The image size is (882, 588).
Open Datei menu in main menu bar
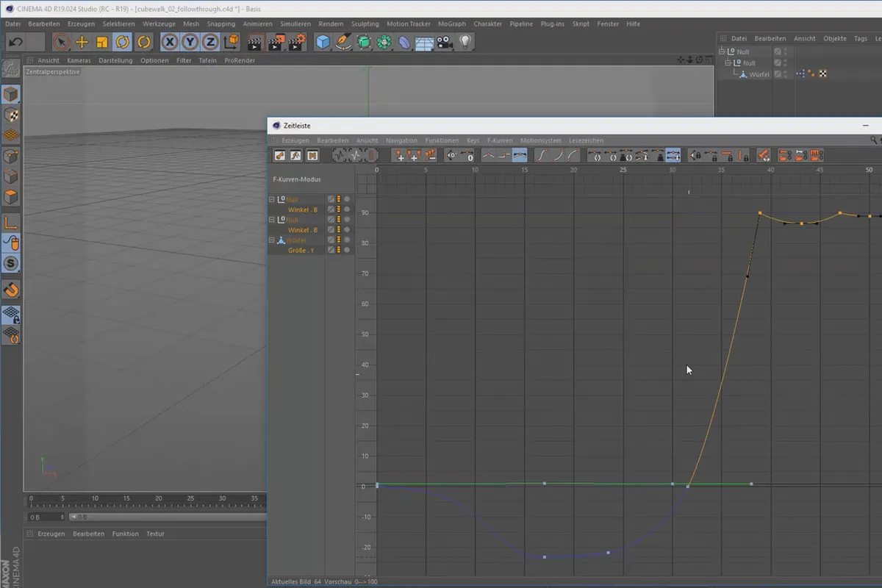pos(12,24)
